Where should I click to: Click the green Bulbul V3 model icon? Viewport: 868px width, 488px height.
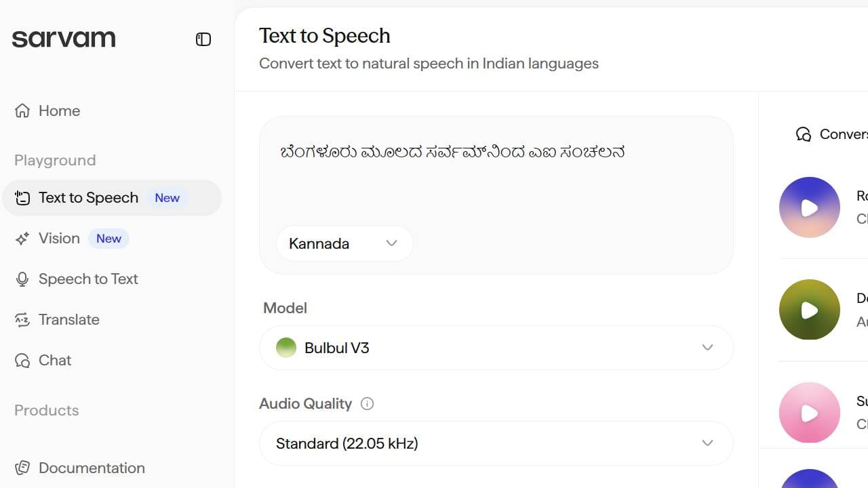pyautogui.click(x=286, y=348)
